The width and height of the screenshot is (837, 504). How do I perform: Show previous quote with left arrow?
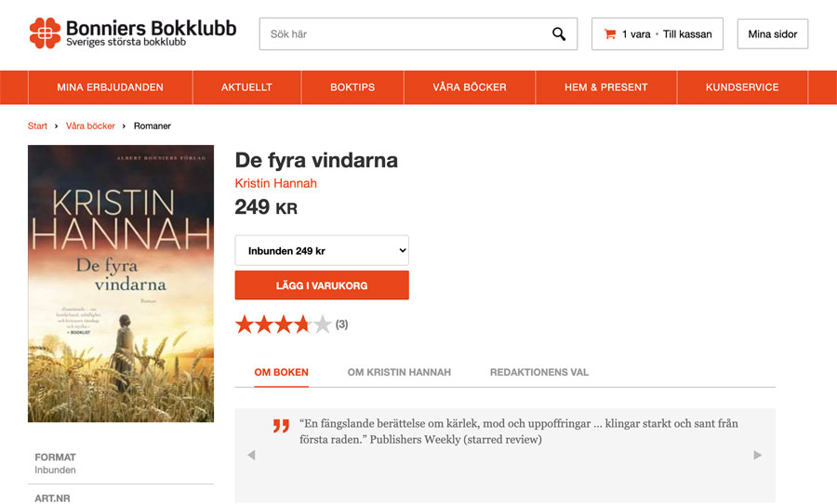pyautogui.click(x=251, y=455)
